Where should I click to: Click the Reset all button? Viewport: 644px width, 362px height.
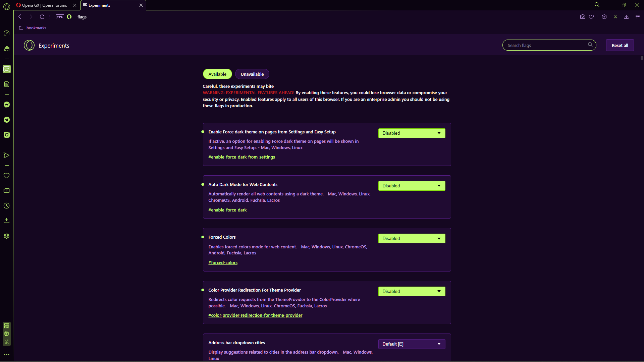point(620,45)
